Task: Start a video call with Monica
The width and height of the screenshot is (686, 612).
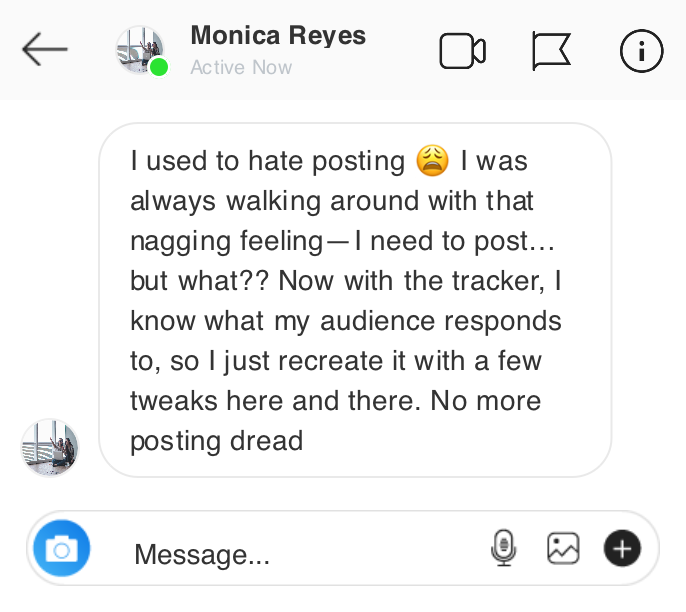Action: (x=462, y=51)
